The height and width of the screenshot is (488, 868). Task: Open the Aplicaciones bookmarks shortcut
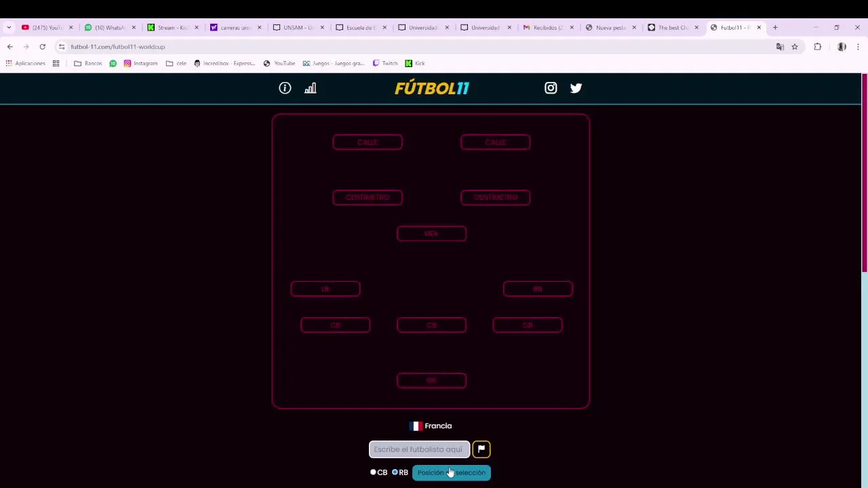point(25,63)
